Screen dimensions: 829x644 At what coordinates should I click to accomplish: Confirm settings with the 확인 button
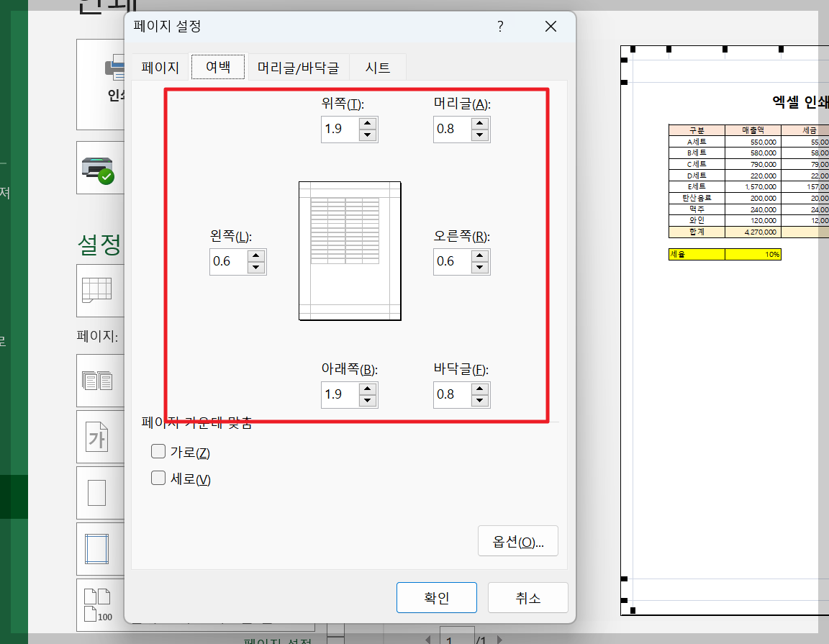436,597
